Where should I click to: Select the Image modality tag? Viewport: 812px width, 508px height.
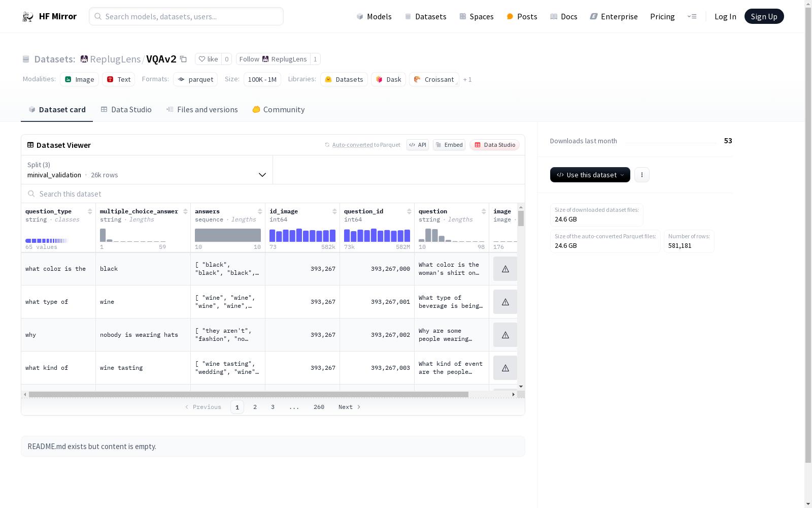(80, 79)
